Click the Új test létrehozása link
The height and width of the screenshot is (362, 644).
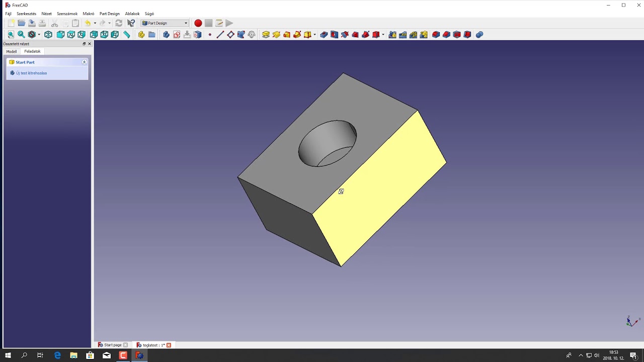tap(31, 73)
